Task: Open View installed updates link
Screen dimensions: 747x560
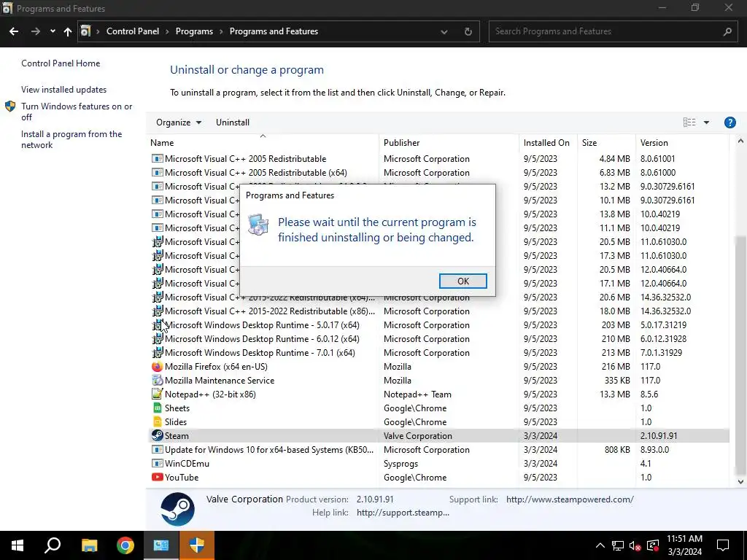Action: [x=64, y=90]
